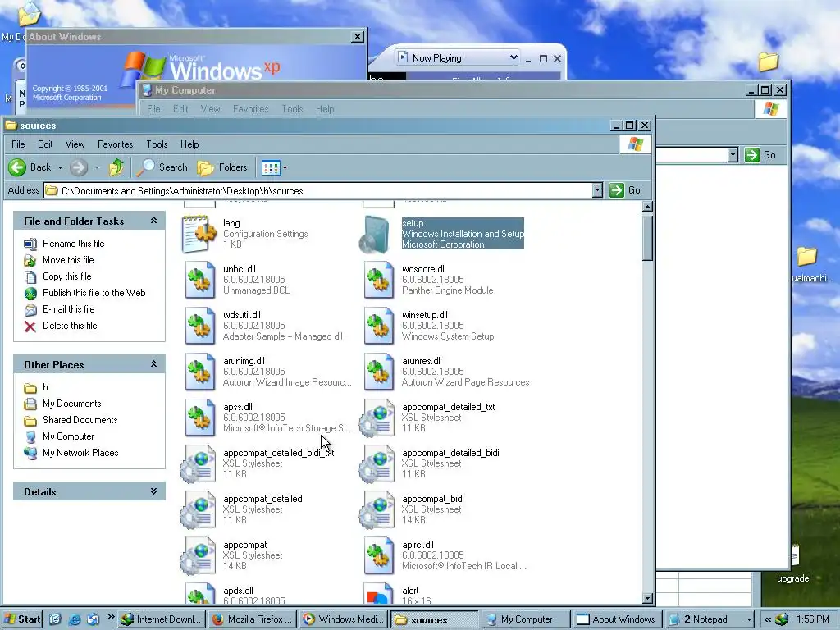Click Go next to sources address bar
Viewport: 840px width, 630px height.
point(625,190)
